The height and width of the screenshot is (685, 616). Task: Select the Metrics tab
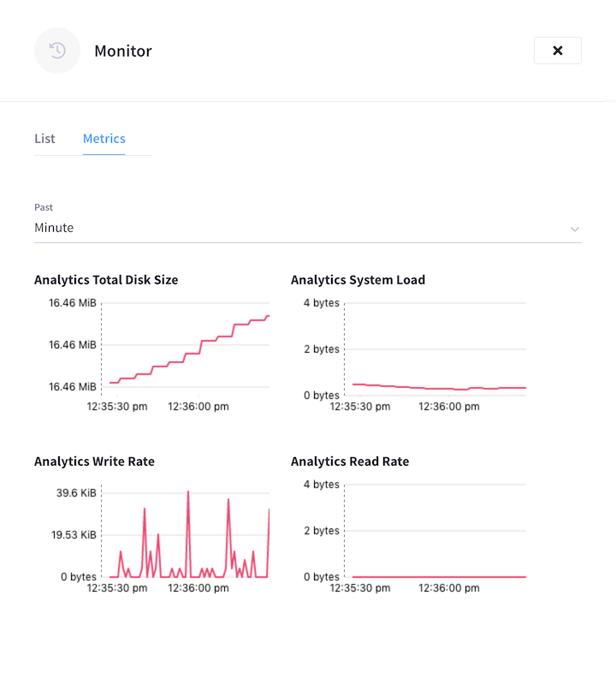tap(104, 138)
